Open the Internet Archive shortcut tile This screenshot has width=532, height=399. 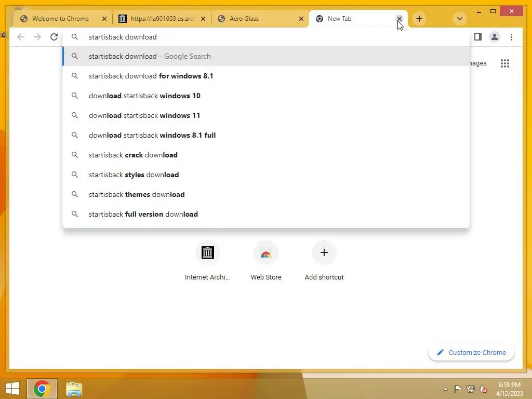coord(207,261)
